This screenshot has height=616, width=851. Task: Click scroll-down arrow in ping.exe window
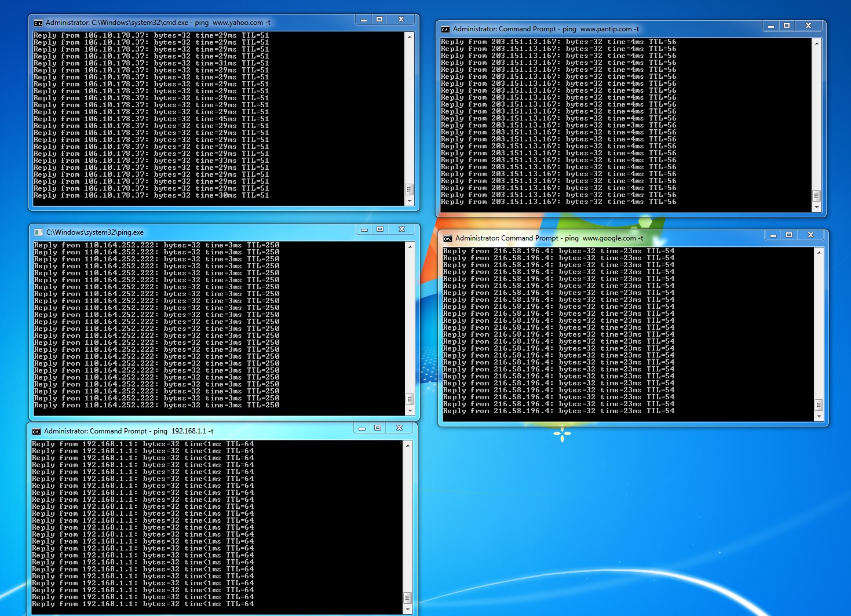point(410,411)
